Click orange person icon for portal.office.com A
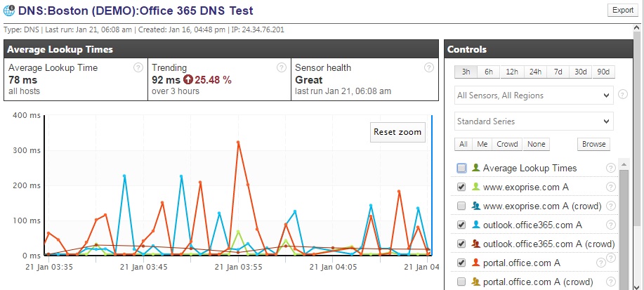 [475, 263]
